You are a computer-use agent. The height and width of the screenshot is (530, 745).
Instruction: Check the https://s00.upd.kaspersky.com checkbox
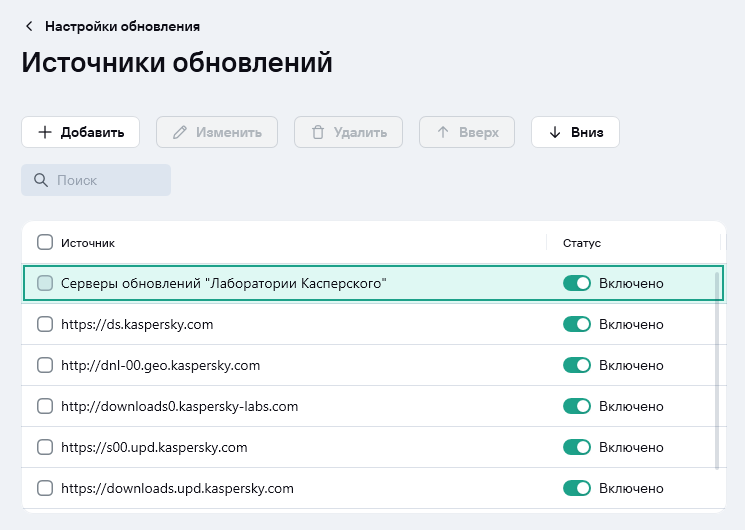pyautogui.click(x=45, y=447)
